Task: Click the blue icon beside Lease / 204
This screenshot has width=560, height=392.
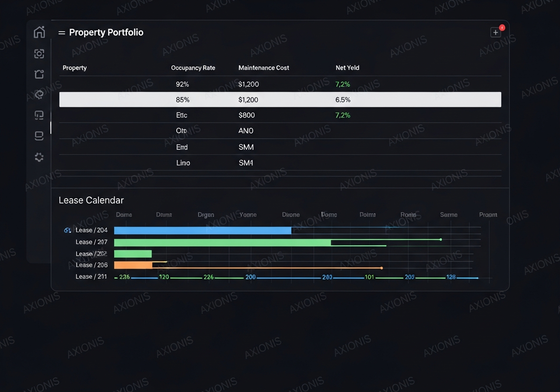Action: [x=67, y=230]
